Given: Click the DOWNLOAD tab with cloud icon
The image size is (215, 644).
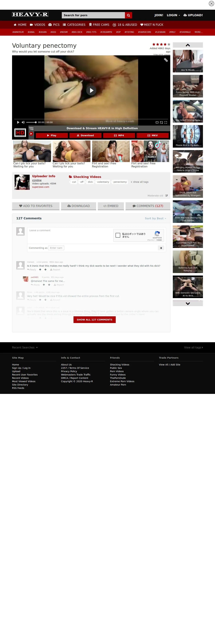Looking at the screenshot, I should tap(79, 206).
